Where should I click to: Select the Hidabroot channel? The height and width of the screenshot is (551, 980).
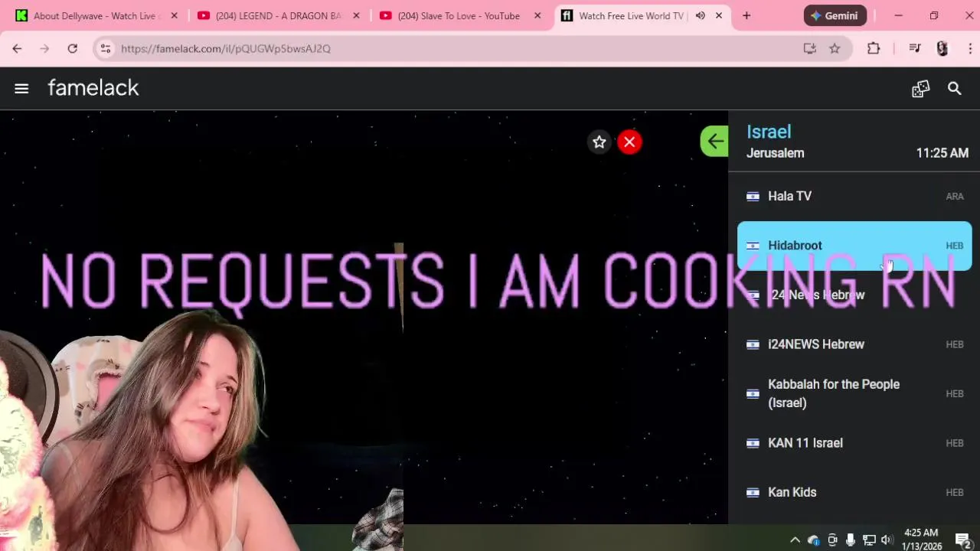point(854,246)
